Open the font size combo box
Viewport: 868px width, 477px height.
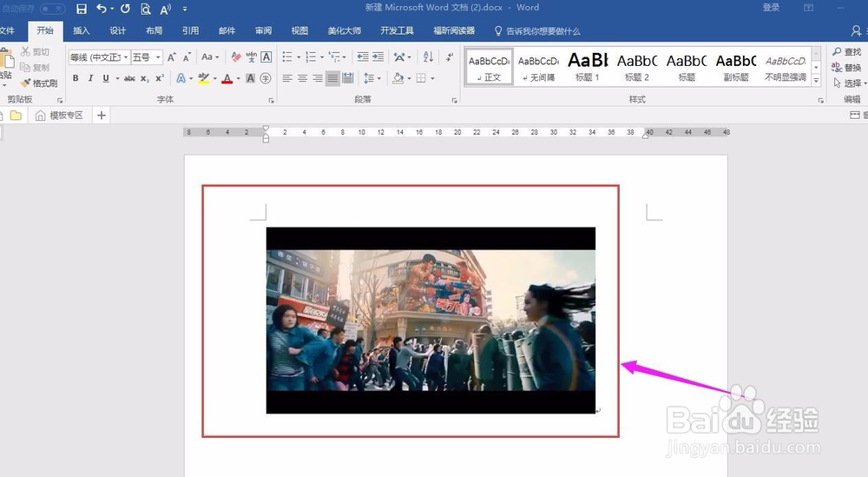click(146, 57)
